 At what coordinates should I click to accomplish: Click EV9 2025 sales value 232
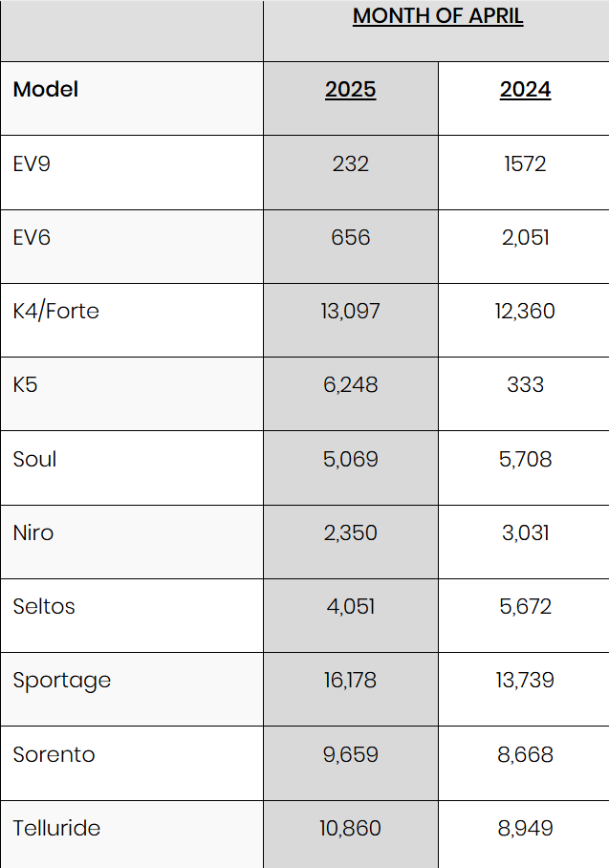click(x=351, y=163)
